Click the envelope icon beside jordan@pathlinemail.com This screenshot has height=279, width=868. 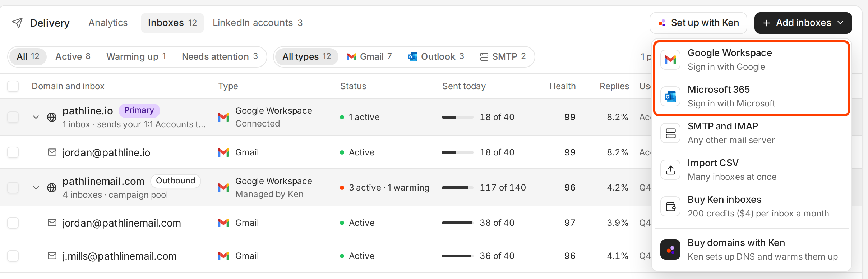(52, 223)
